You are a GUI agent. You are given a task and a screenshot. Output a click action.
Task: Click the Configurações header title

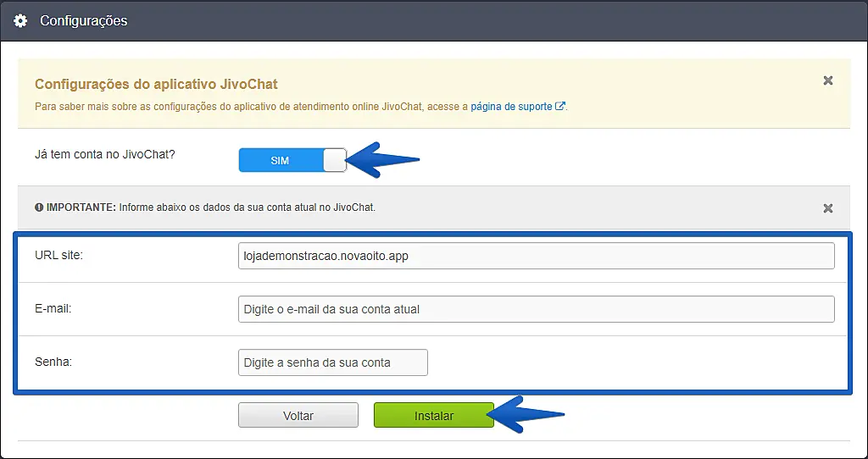[84, 21]
